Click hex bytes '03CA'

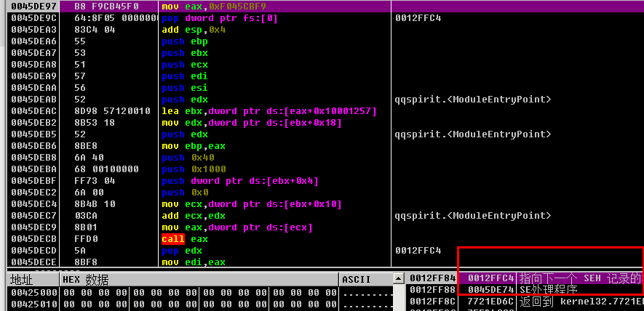(x=86, y=215)
